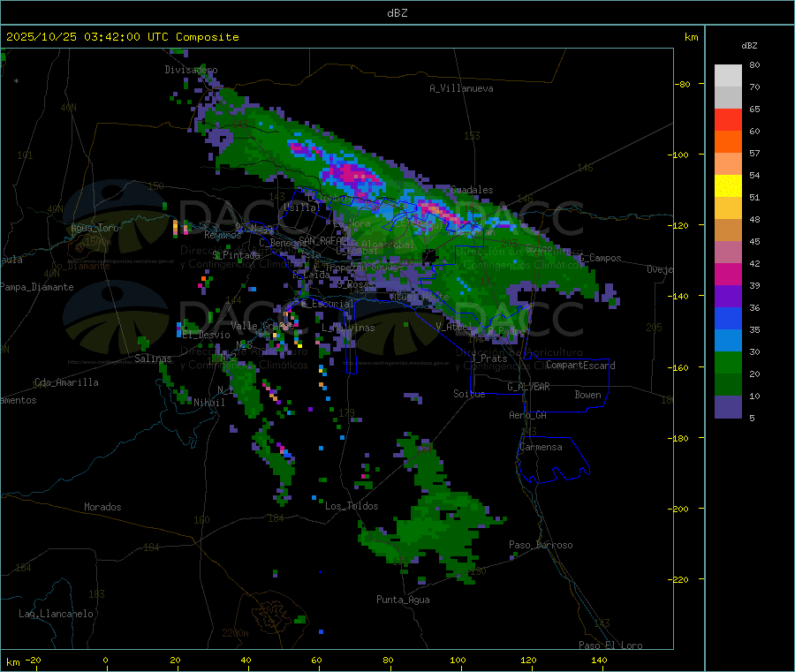Pick the slate purple 5-10 dBZ legend swatch
The image size is (795, 672).
click(x=728, y=407)
